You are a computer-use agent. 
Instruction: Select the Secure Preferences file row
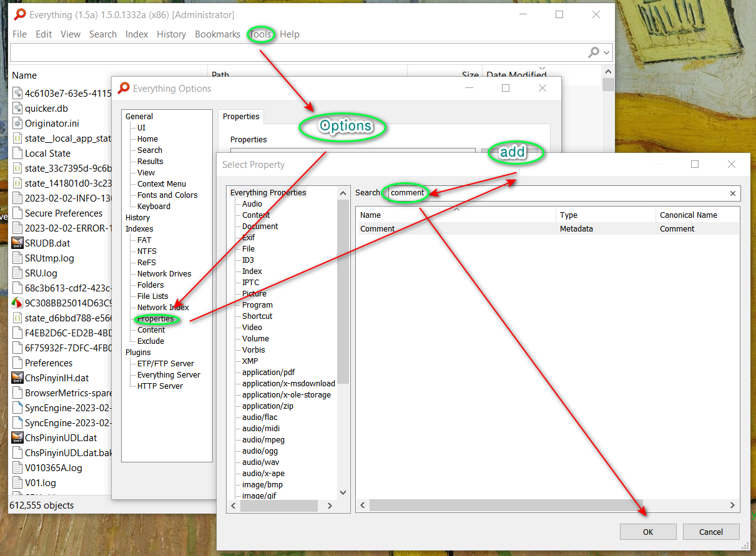coord(64,213)
